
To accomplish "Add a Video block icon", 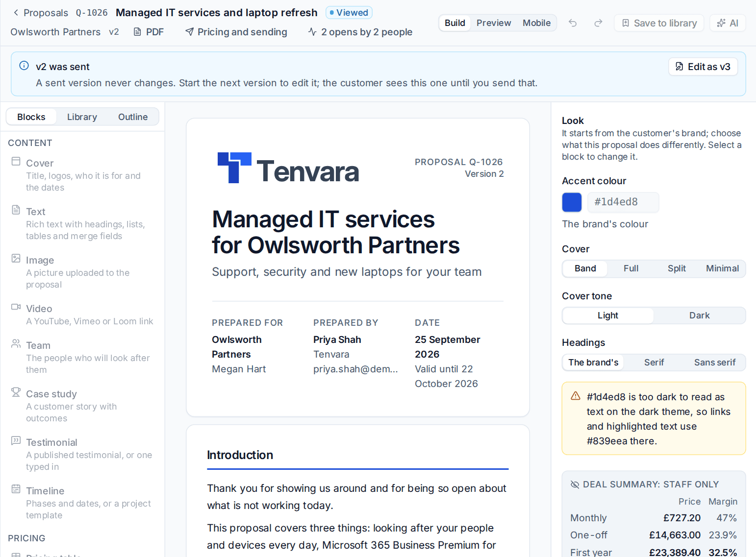I will 16,307.
